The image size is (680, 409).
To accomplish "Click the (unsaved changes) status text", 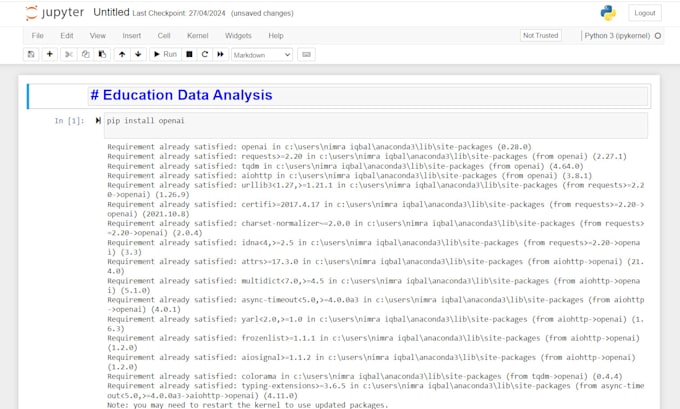I will tap(262, 13).
